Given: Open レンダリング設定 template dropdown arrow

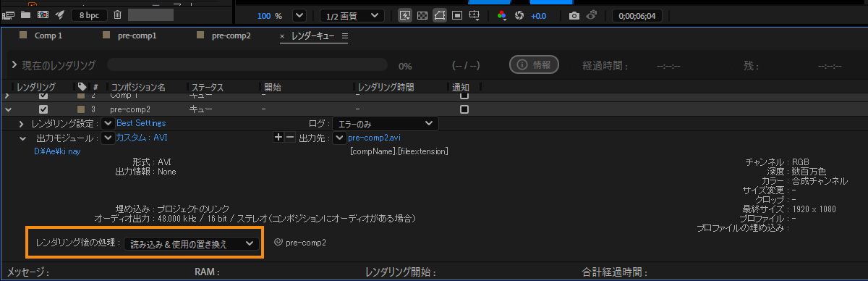Looking at the screenshot, I should click(x=109, y=124).
